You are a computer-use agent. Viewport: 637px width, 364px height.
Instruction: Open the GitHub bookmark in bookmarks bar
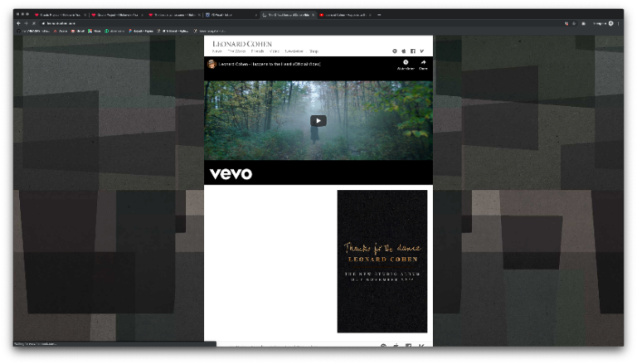pyautogui.click(x=33, y=31)
